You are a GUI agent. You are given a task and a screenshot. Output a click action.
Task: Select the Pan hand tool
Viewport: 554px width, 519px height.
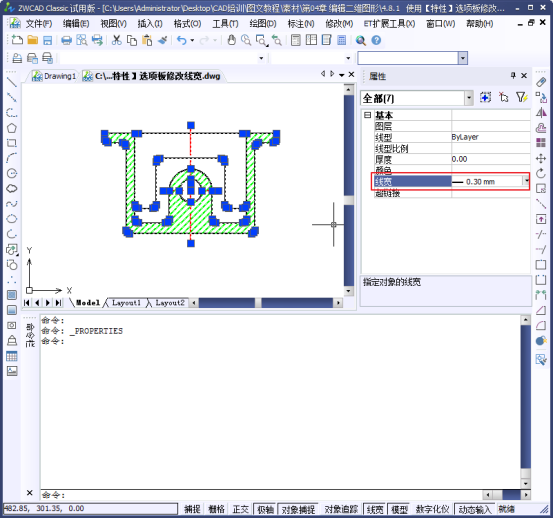231,40
